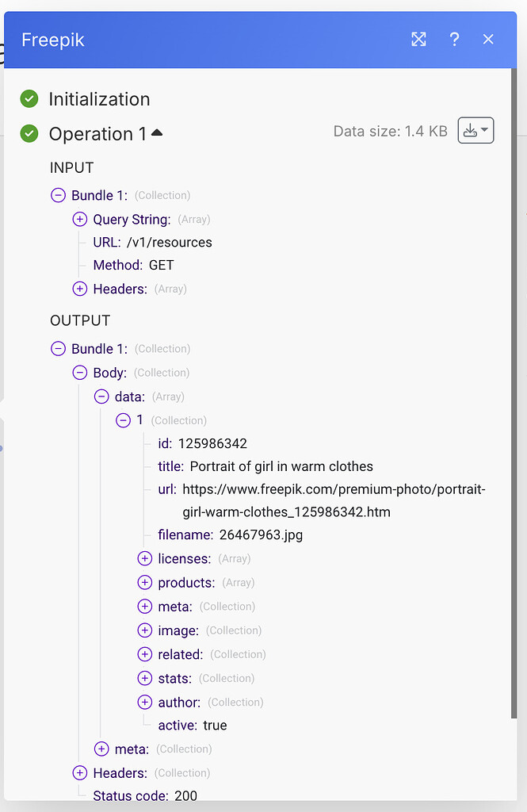This screenshot has width=527, height=812.
Task: Click the help question mark icon
Action: click(454, 39)
